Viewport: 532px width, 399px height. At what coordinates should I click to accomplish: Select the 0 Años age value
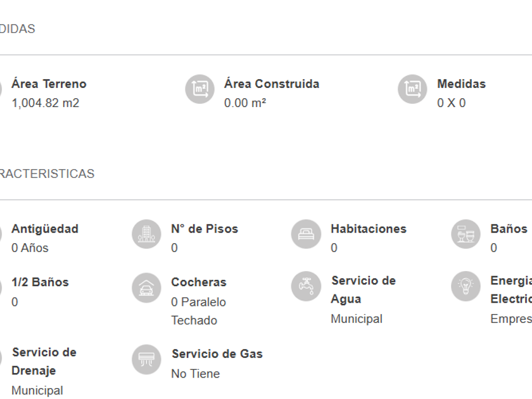point(30,248)
